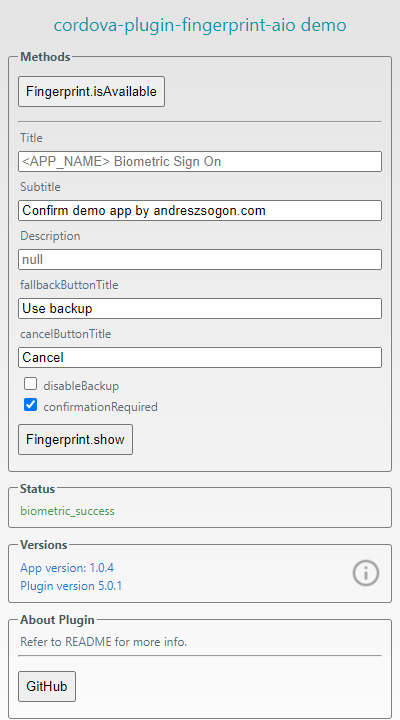Open the GitHub button
400x720 pixels.
47,686
